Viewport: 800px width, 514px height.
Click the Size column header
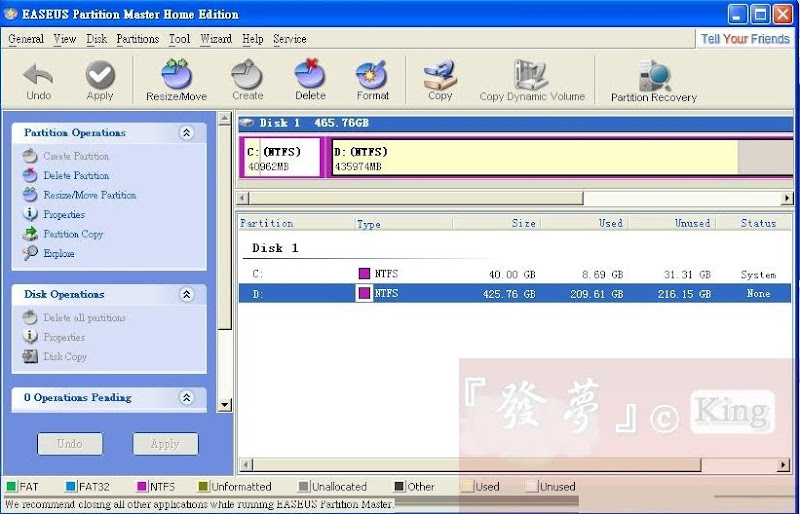point(496,223)
